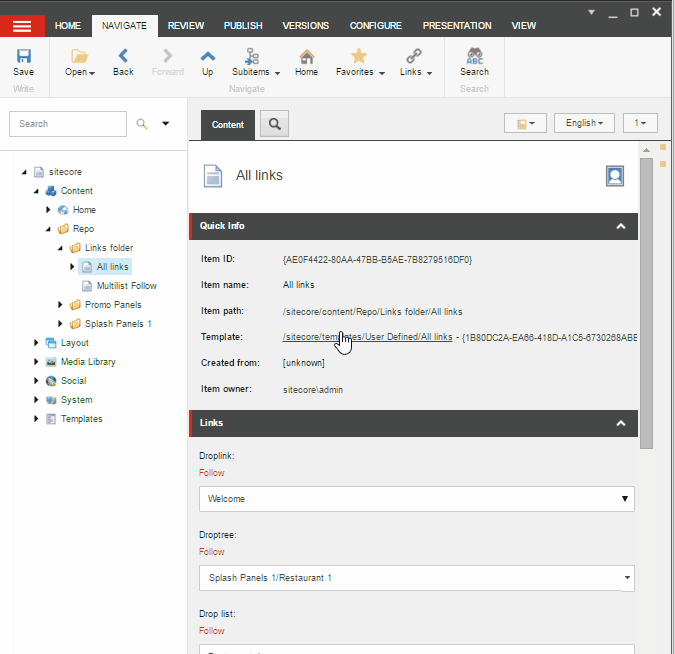Click the Save icon in ribbon
The image size is (675, 654).
pyautogui.click(x=23, y=58)
